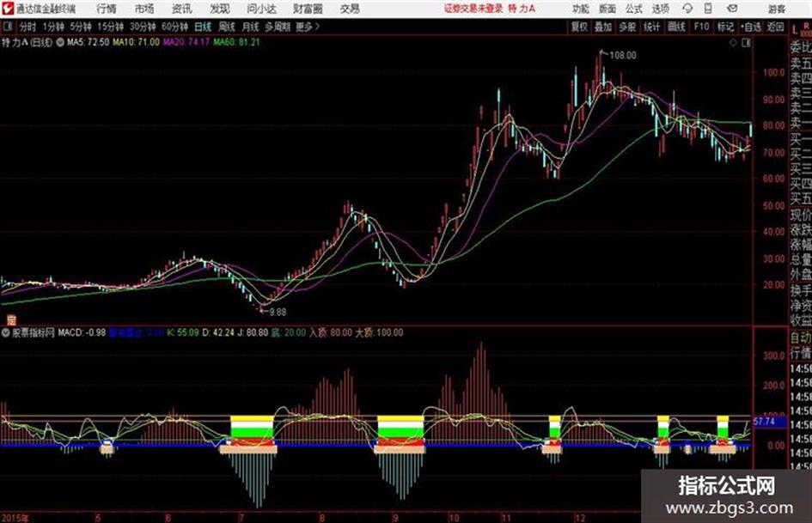812x523 pixels.
Task: Click the 复权 button
Action: (x=579, y=27)
